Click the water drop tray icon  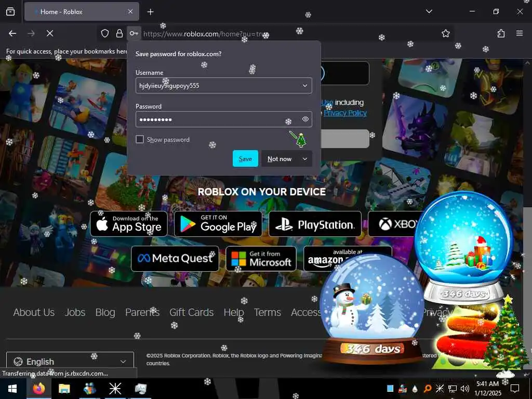[415, 389]
